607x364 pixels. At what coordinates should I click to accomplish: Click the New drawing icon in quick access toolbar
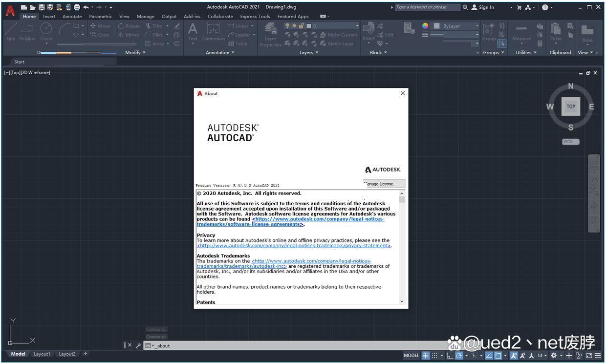(23, 7)
